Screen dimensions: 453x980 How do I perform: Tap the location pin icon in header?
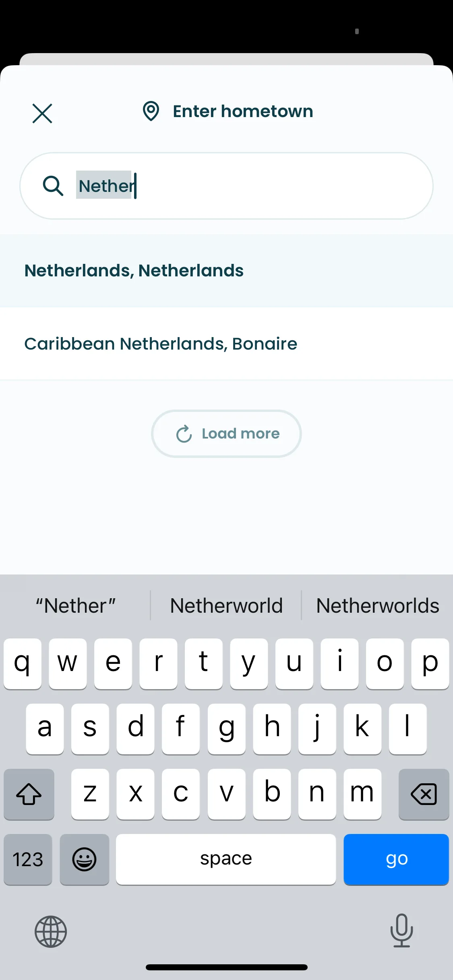coord(151,111)
